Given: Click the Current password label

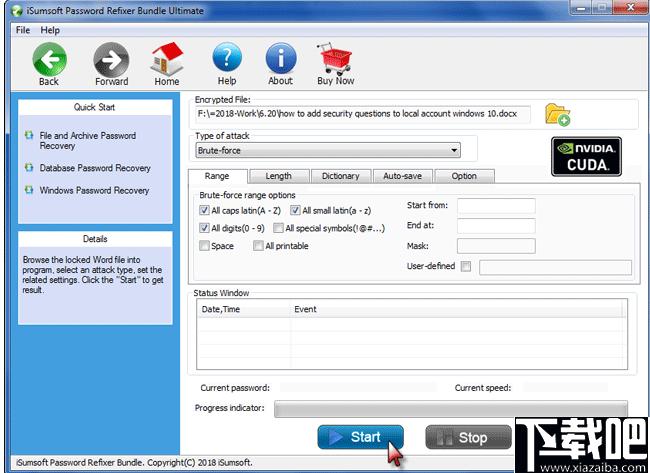Looking at the screenshot, I should pos(235,388).
